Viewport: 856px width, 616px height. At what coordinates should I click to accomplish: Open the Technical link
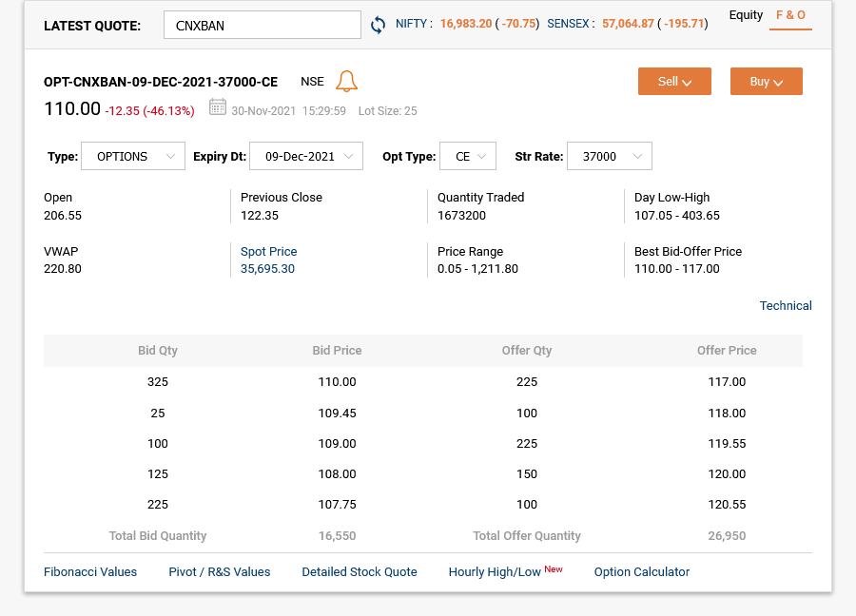pyautogui.click(x=786, y=305)
